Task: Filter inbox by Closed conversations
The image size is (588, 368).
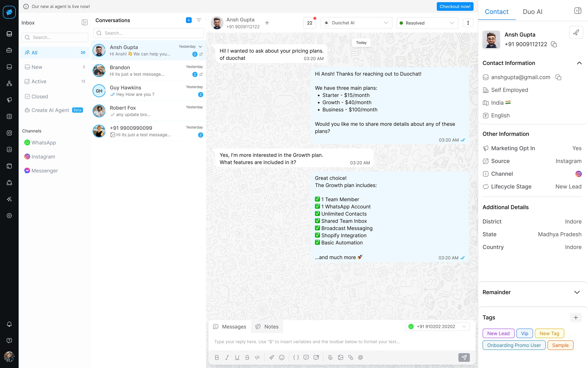Action: 55,96
